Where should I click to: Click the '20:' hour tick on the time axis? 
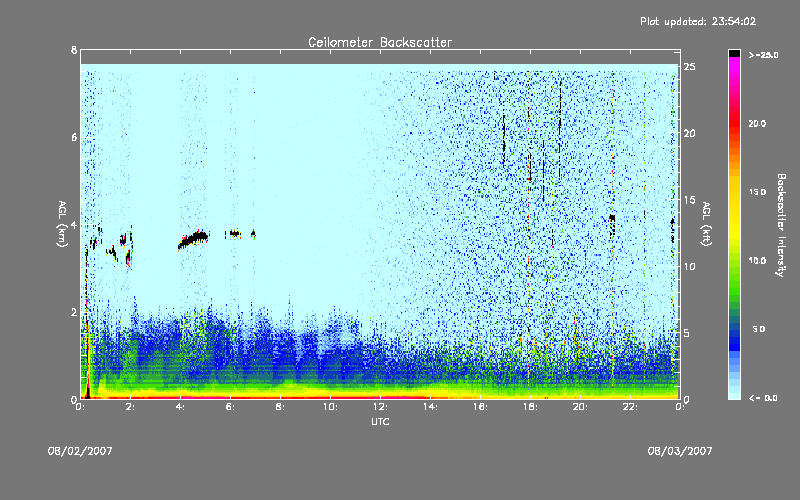point(580,407)
